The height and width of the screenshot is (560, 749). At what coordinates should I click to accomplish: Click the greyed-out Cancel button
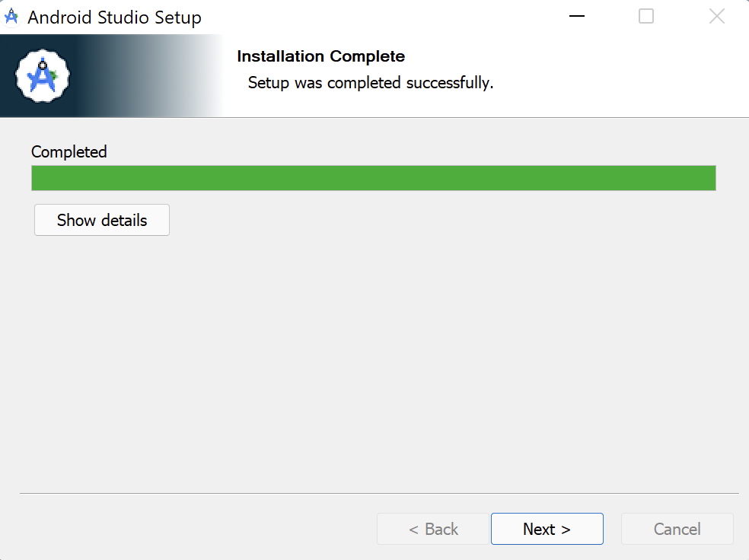[x=677, y=529]
